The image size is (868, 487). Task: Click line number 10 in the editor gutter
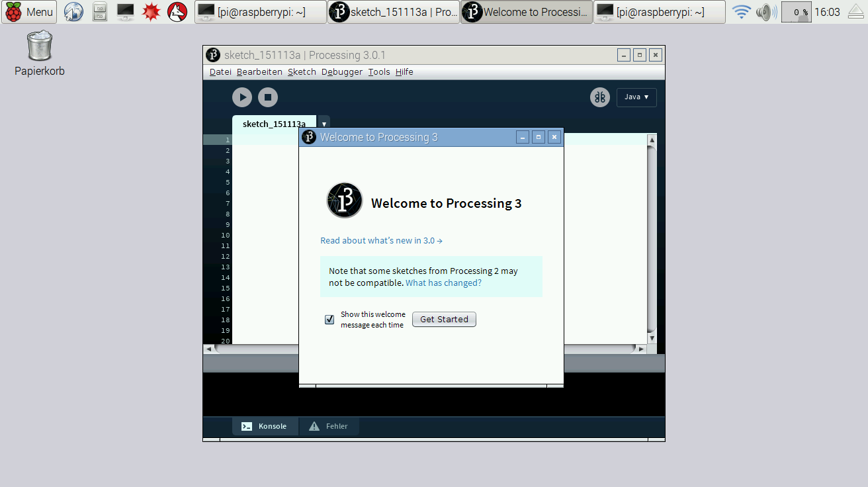pyautogui.click(x=226, y=236)
